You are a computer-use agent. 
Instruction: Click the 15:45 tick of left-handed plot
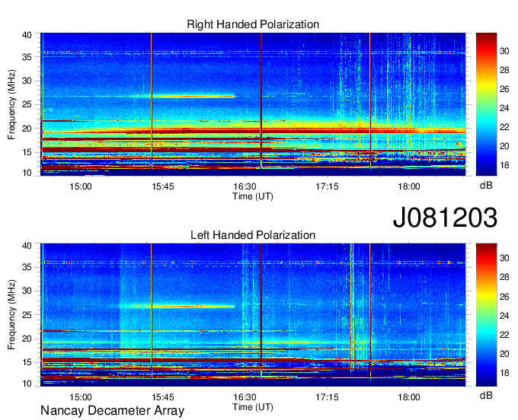pyautogui.click(x=163, y=396)
